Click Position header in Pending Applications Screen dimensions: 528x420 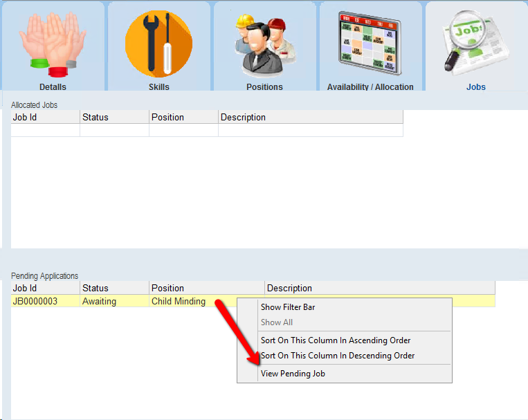pos(206,288)
